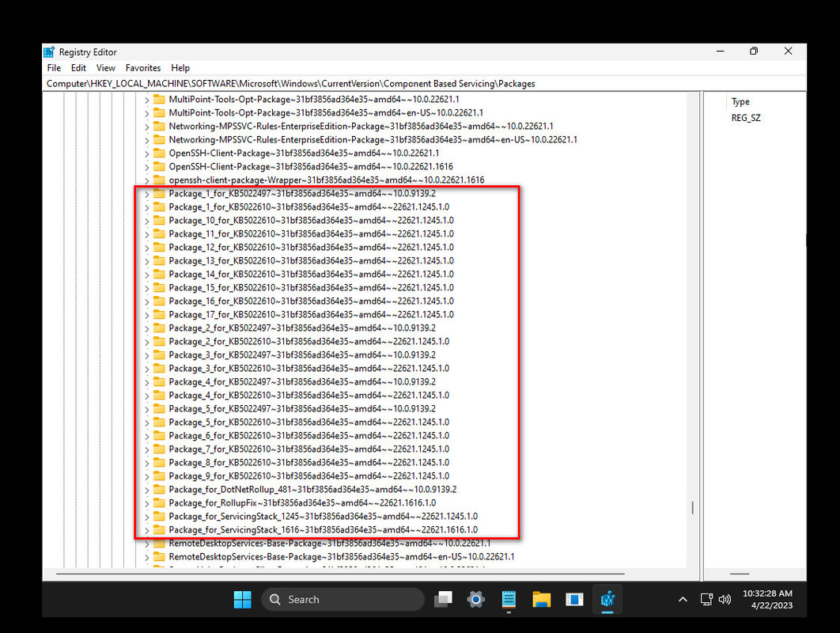The width and height of the screenshot is (840, 633).
Task: Select MultiPoint-Tools-Opt-Package en-US key
Action: 326,112
